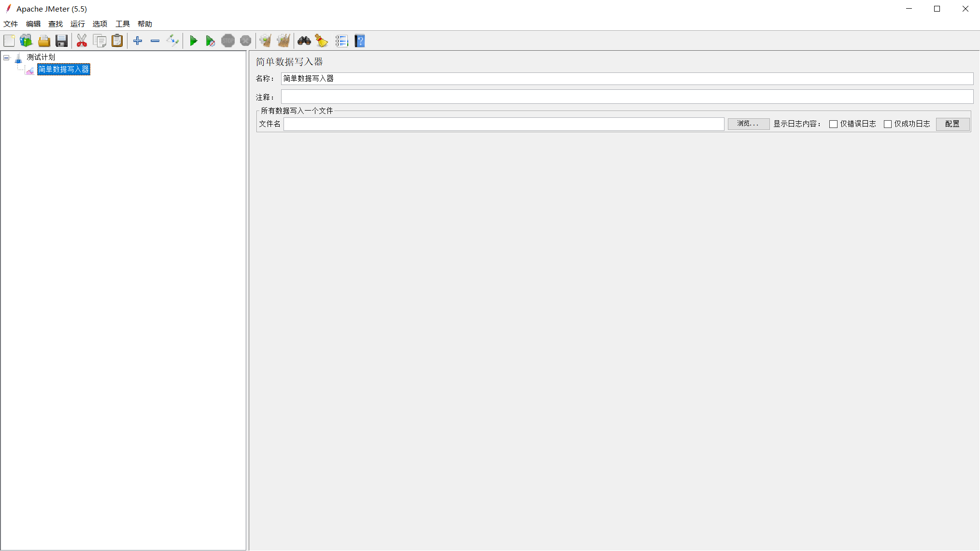This screenshot has height=551, width=980.
Task: Click Start no pauses icon
Action: click(x=210, y=41)
